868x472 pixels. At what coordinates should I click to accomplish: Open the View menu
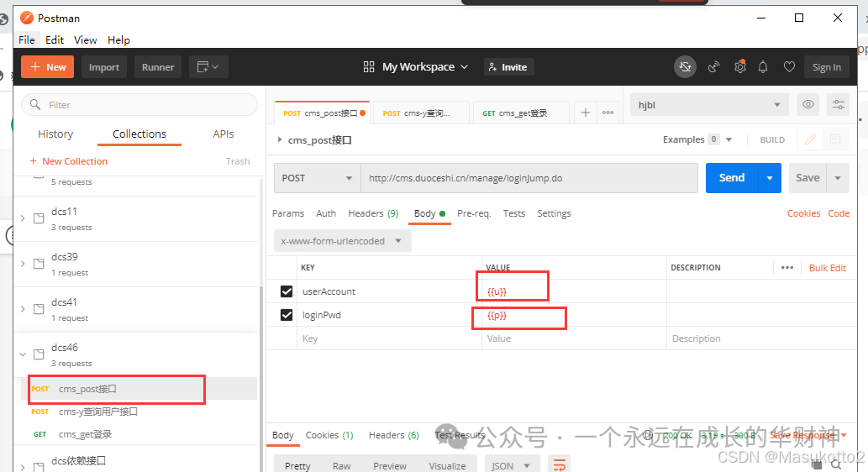pyautogui.click(x=85, y=39)
